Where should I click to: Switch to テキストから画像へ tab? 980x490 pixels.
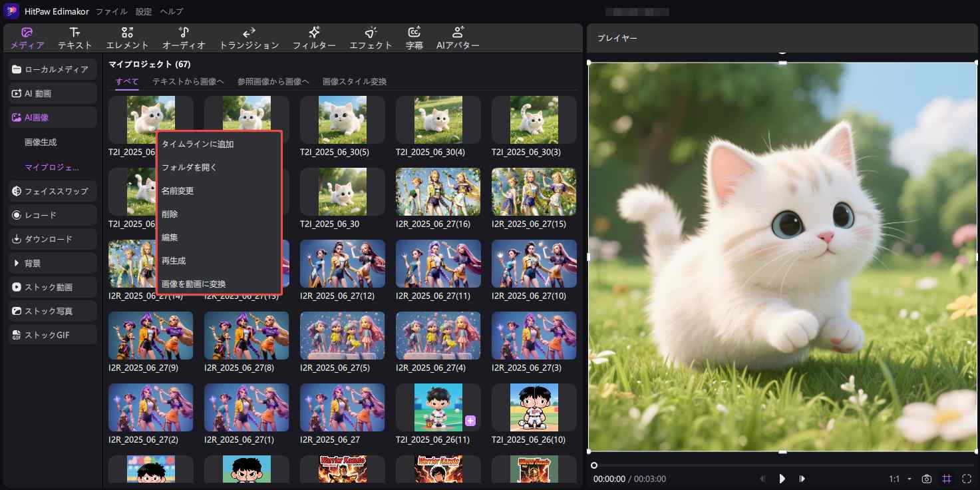click(x=188, y=81)
